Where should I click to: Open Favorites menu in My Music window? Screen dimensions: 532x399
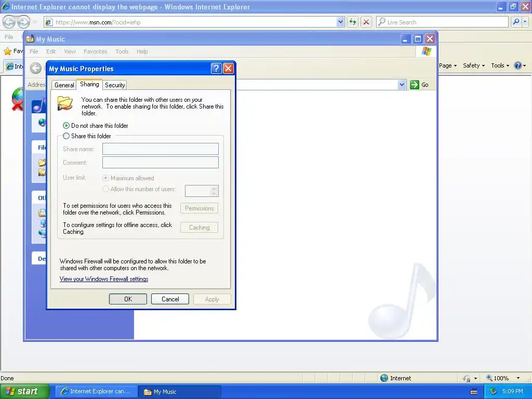96,51
